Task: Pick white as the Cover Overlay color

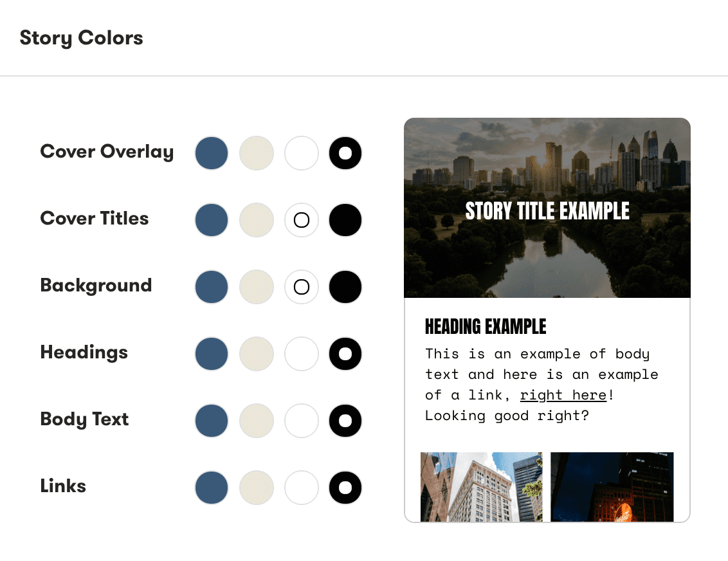Action: pos(302,153)
